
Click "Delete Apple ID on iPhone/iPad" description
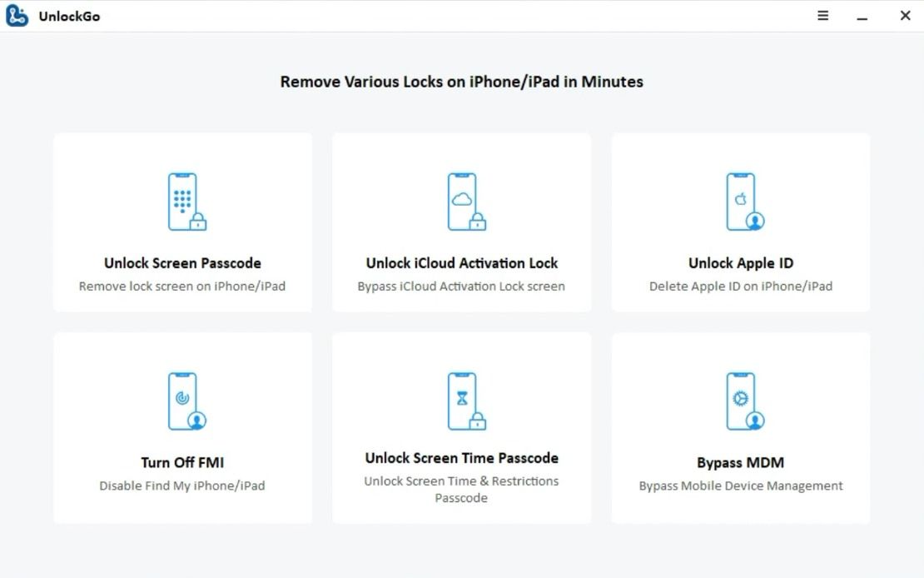[x=741, y=287]
